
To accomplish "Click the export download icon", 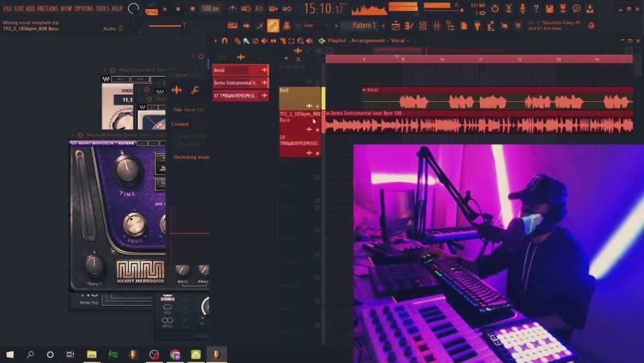I will pos(590,8).
